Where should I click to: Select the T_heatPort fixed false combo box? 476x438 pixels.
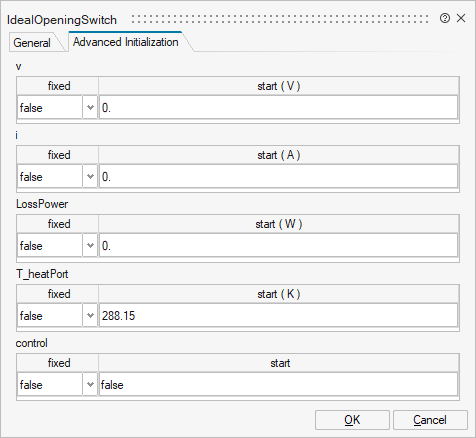coord(57,315)
